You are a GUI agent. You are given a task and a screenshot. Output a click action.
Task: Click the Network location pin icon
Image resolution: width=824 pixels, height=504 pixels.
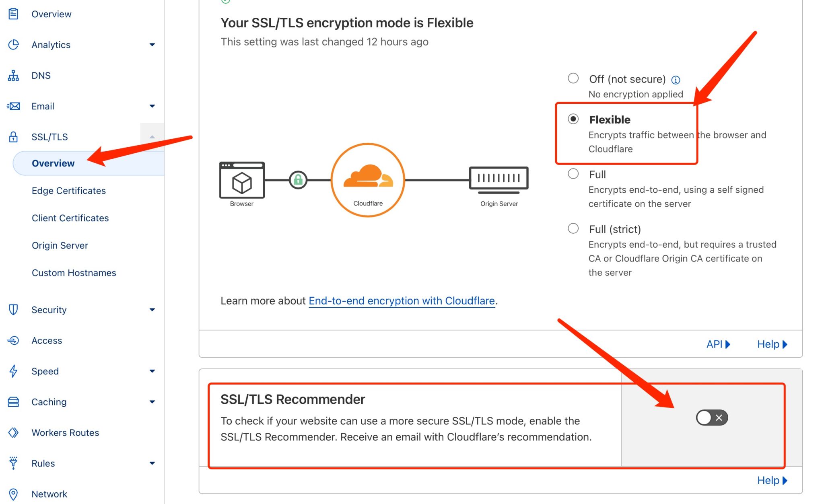(x=13, y=494)
